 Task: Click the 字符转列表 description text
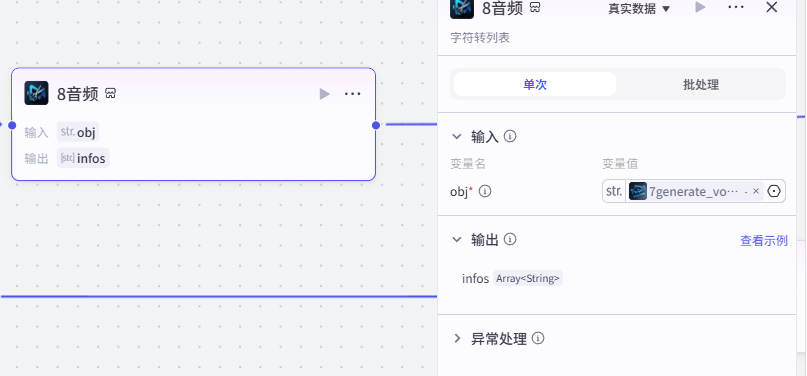(480, 38)
